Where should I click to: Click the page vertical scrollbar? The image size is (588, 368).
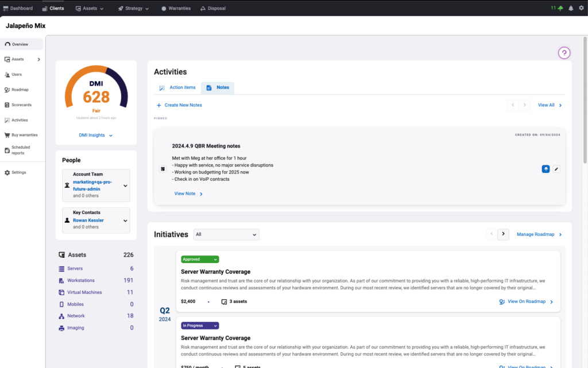coord(585,100)
